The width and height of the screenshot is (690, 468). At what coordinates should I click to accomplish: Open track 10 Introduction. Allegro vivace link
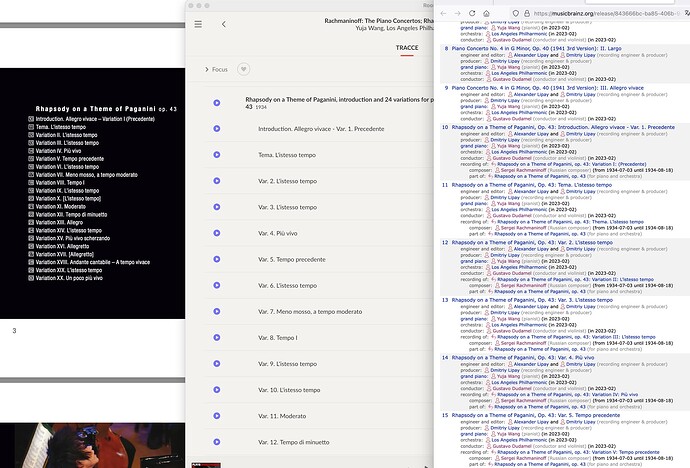563,127
